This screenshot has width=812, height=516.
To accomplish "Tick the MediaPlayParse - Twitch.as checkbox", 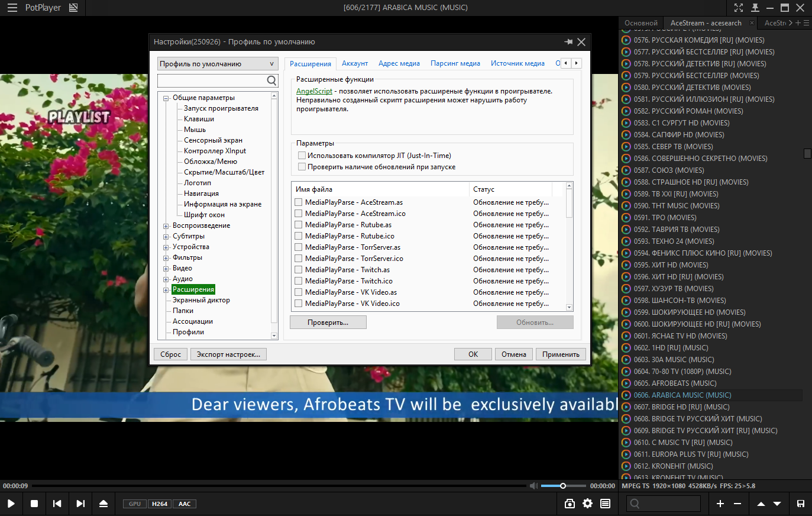I will coord(299,270).
